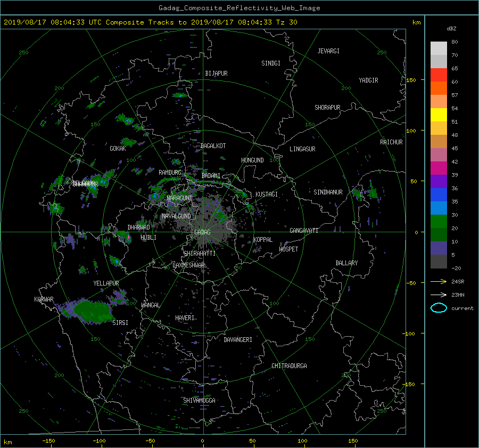
Task: Click the HOSPET city label
Action: coord(288,249)
